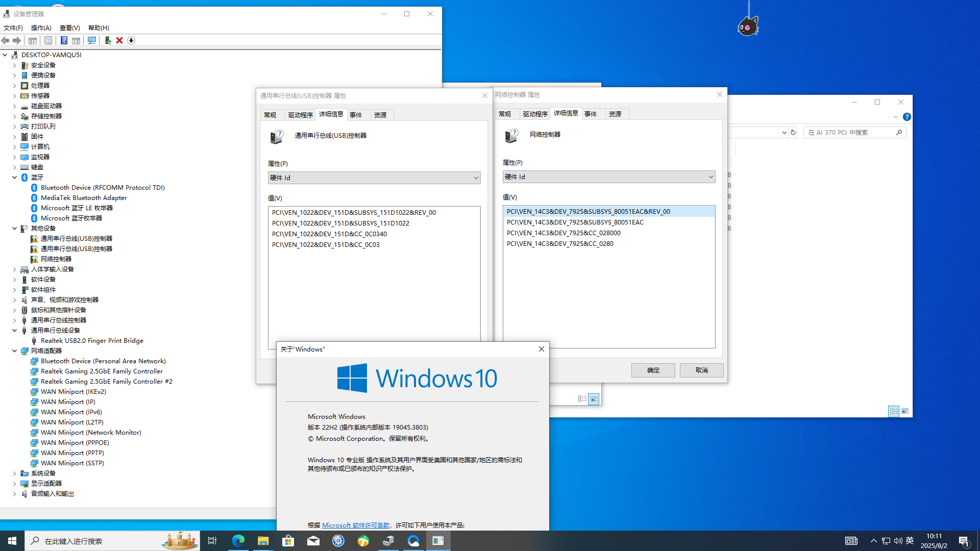Toggle the action pane toolbar icon
This screenshot has width=980, height=551.
[76, 40]
